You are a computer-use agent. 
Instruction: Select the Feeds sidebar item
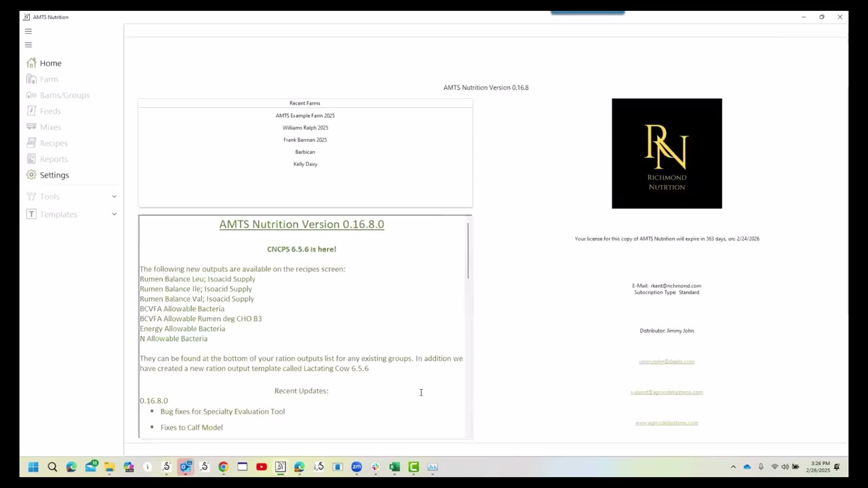(x=44, y=111)
